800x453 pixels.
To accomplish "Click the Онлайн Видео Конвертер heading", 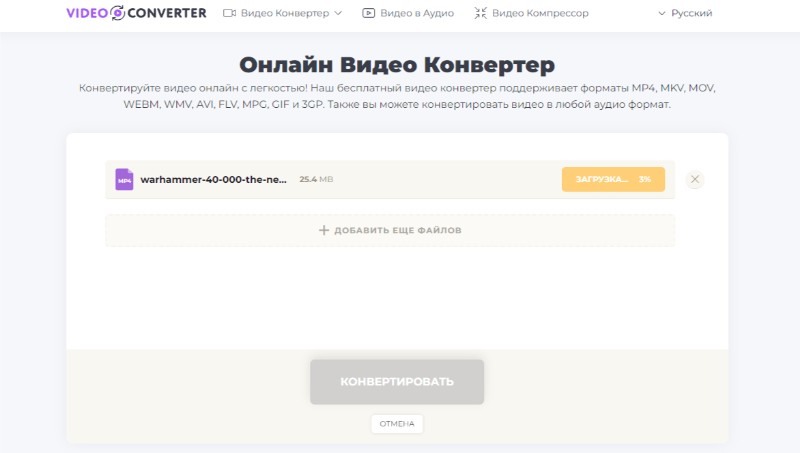I will point(397,65).
